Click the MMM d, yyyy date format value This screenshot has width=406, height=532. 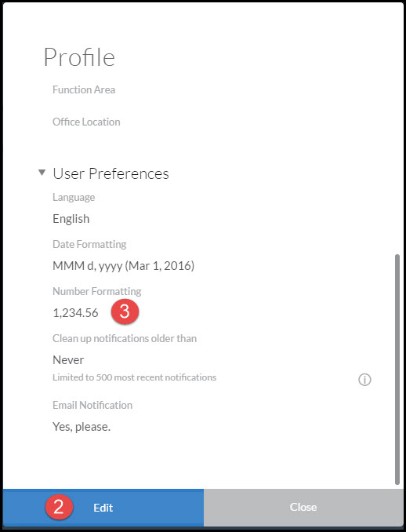click(123, 266)
